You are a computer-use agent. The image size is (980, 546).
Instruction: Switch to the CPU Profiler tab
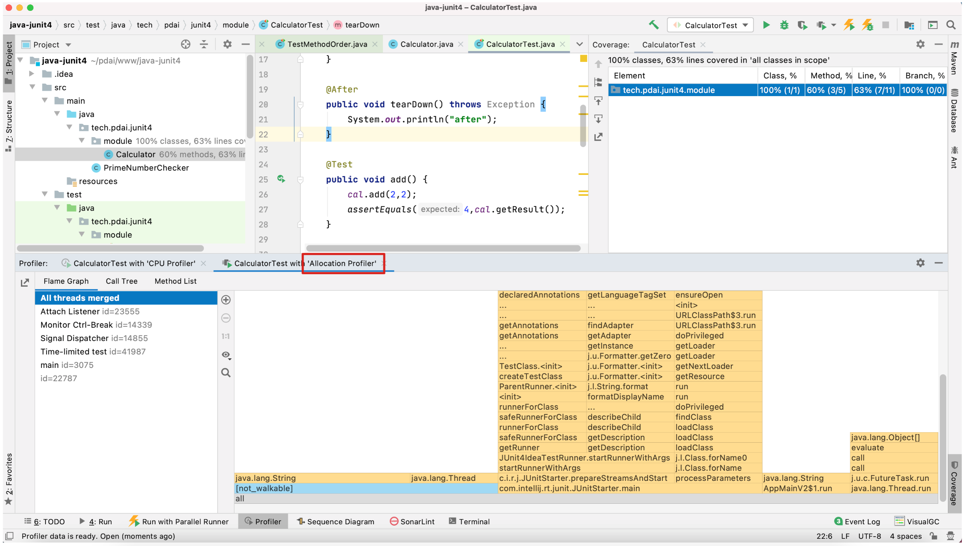click(x=131, y=263)
